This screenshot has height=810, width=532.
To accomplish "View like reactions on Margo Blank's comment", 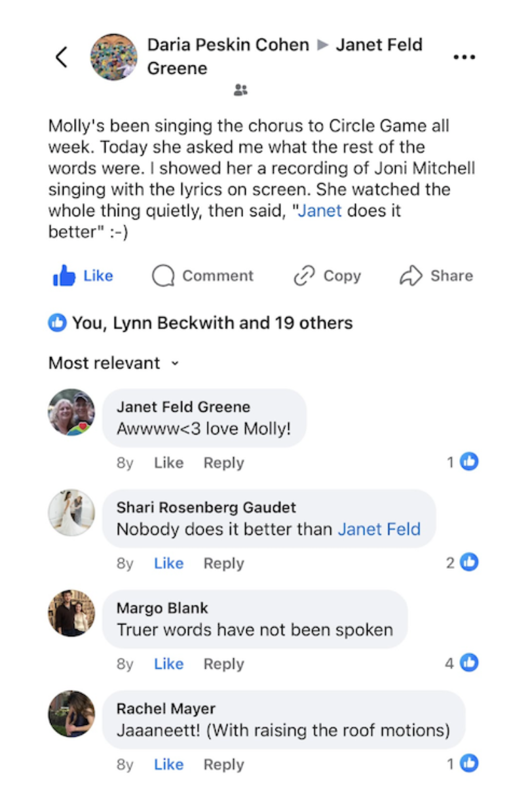I will 463,663.
